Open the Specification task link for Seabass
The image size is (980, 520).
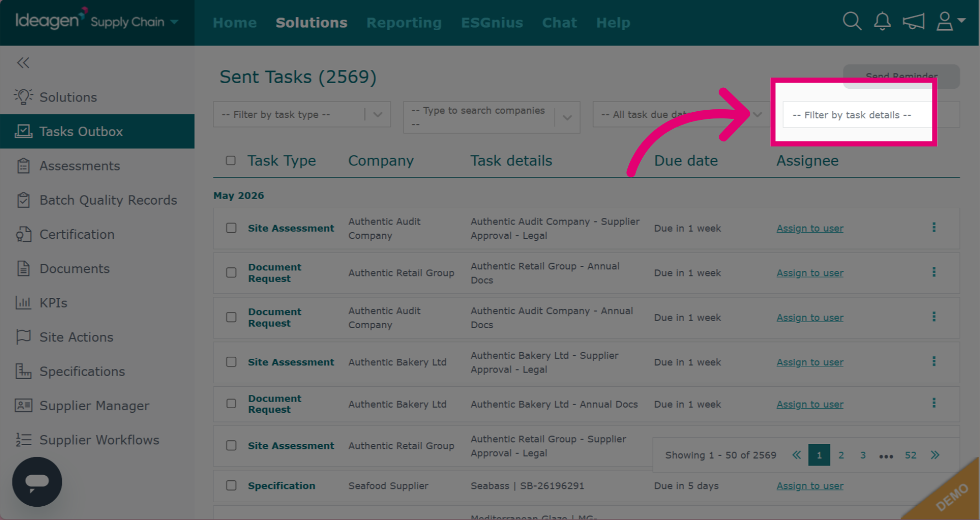(x=281, y=486)
